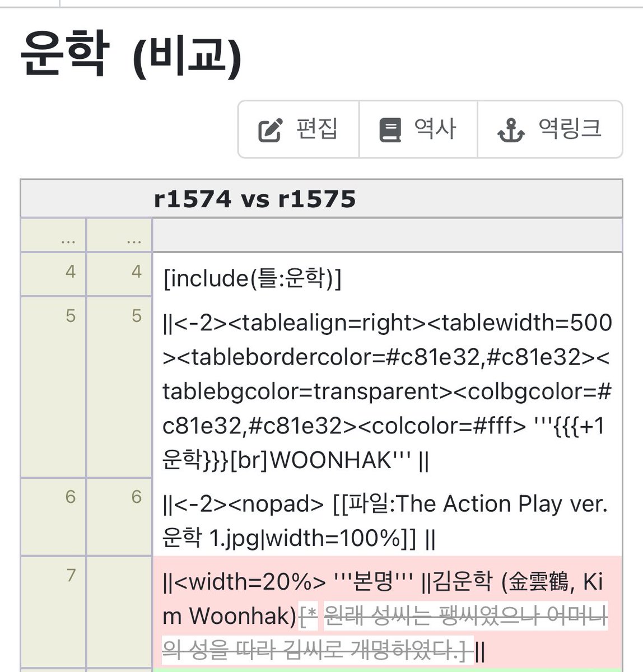Click the 역링크 anchor icon

511,130
